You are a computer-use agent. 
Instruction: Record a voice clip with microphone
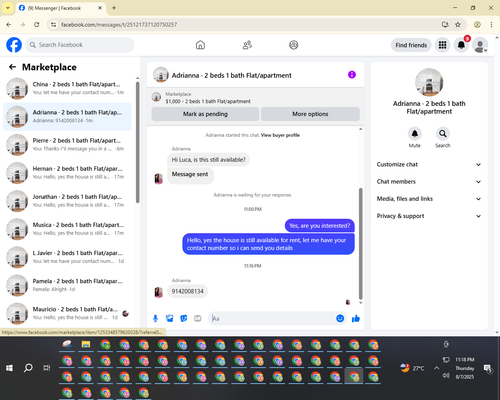155,319
